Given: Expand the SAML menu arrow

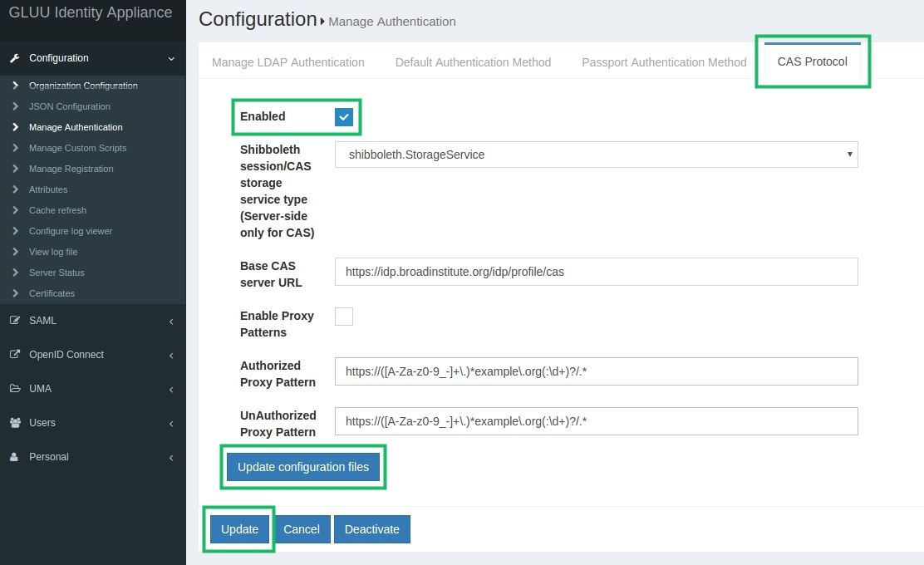Looking at the screenshot, I should point(171,322).
